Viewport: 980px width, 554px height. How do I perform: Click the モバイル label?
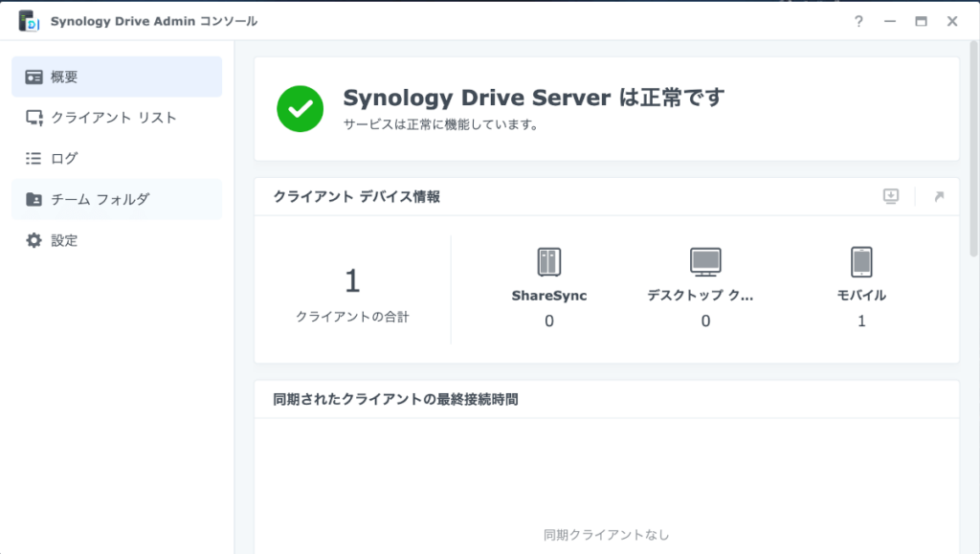tap(861, 296)
